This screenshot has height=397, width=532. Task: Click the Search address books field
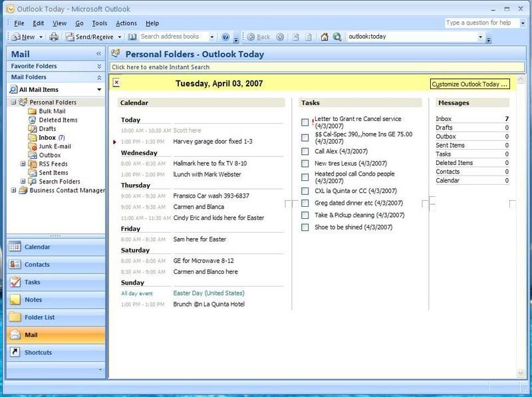point(174,37)
